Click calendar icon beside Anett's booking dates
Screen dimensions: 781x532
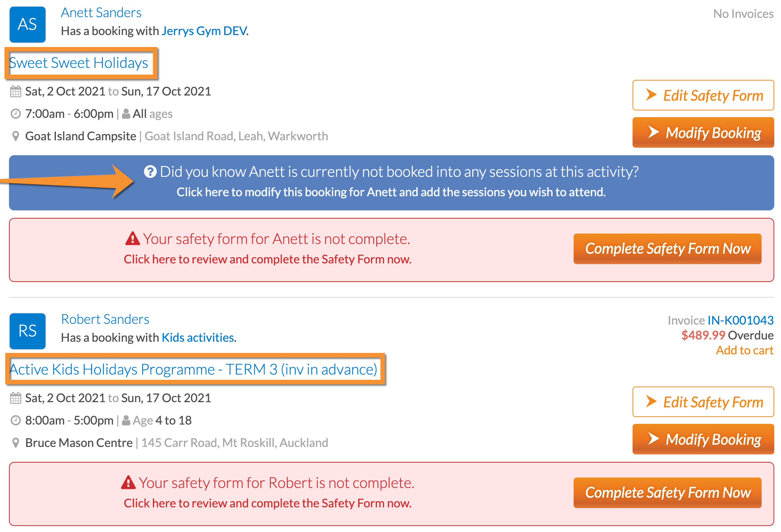(16, 91)
